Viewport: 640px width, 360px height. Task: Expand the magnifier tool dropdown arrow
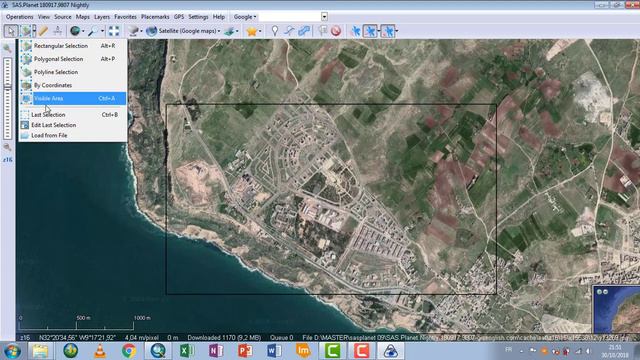102,31
